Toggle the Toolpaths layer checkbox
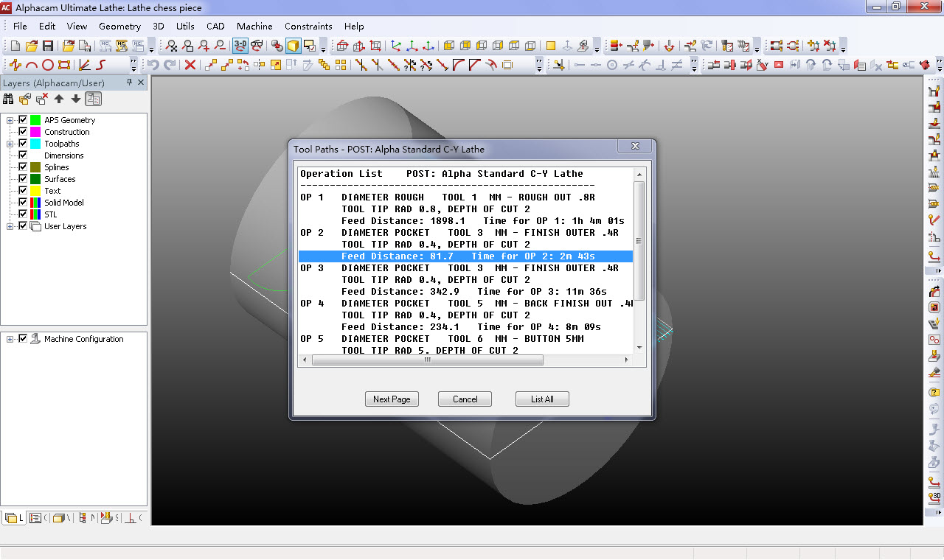The width and height of the screenshot is (944, 560). [x=23, y=144]
